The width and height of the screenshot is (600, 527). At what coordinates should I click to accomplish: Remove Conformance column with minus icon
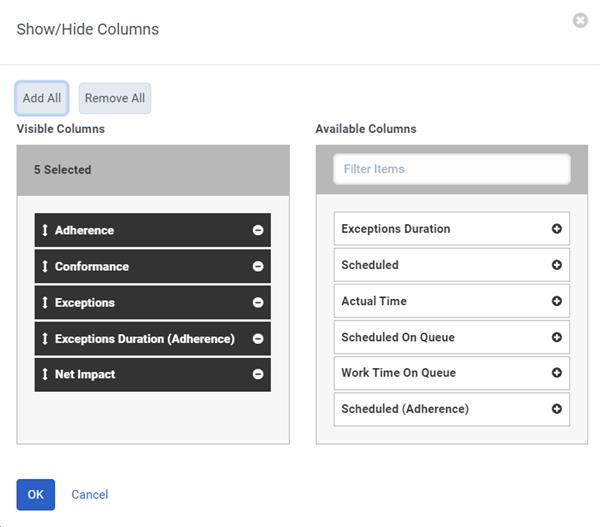pos(258,266)
